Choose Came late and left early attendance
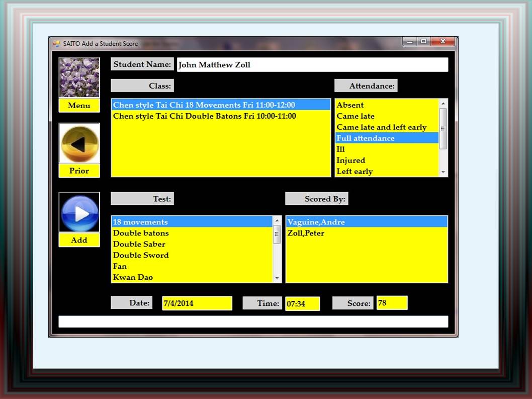This screenshot has width=532, height=399. tap(381, 127)
